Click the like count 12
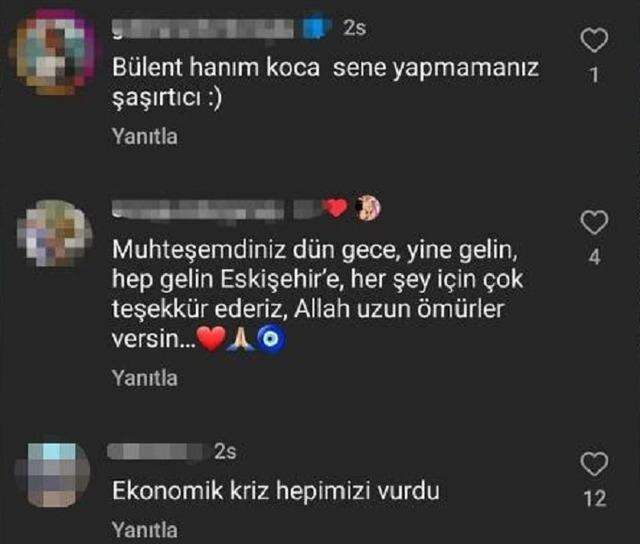The width and height of the screenshot is (640, 544). coord(595,498)
